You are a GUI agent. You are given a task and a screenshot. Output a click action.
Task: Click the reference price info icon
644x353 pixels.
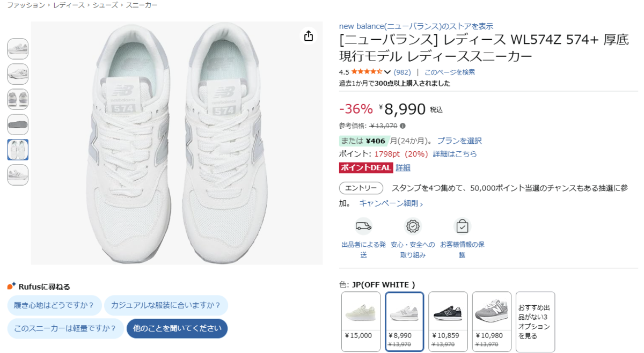[403, 126]
